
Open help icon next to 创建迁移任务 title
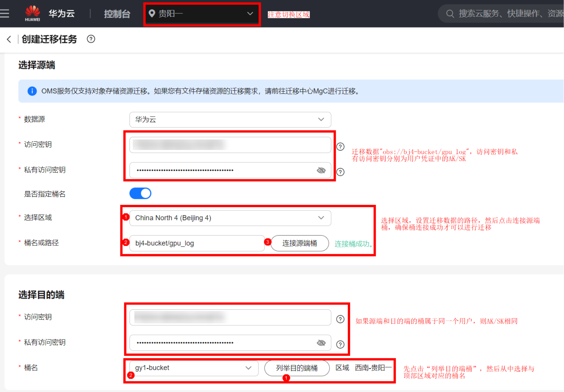(91, 39)
